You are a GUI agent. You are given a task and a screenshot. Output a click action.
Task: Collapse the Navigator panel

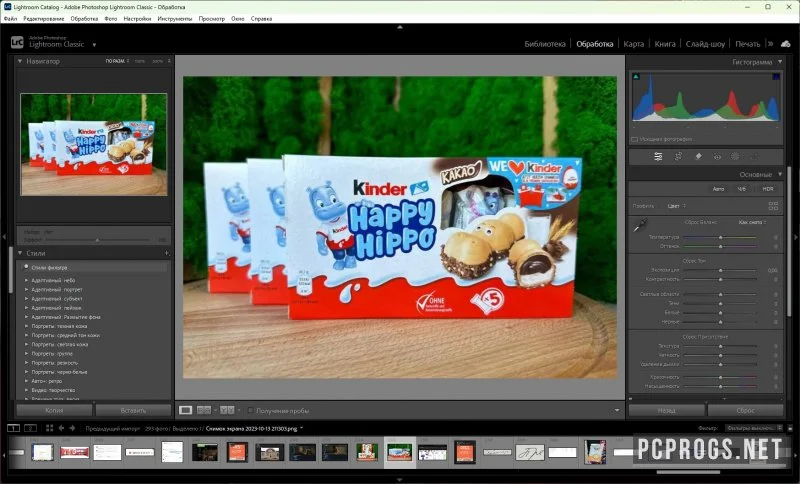[20, 61]
